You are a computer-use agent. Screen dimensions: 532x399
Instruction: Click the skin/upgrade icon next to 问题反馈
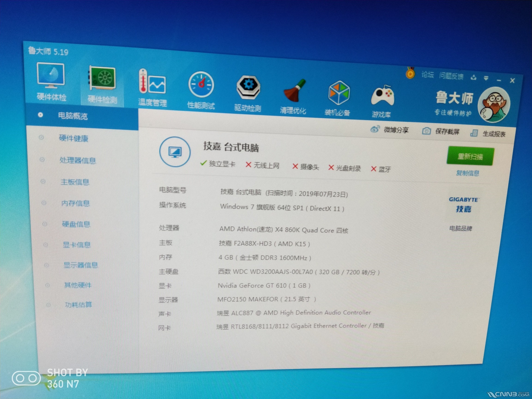click(474, 77)
